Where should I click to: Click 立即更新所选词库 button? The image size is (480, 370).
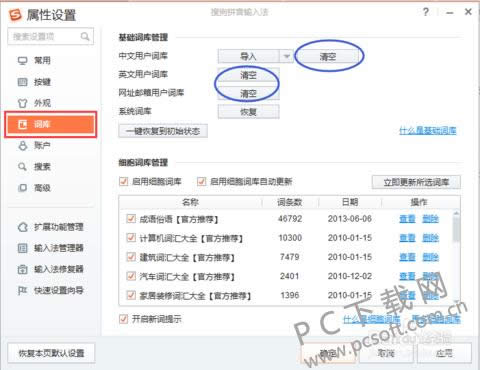coord(416,182)
